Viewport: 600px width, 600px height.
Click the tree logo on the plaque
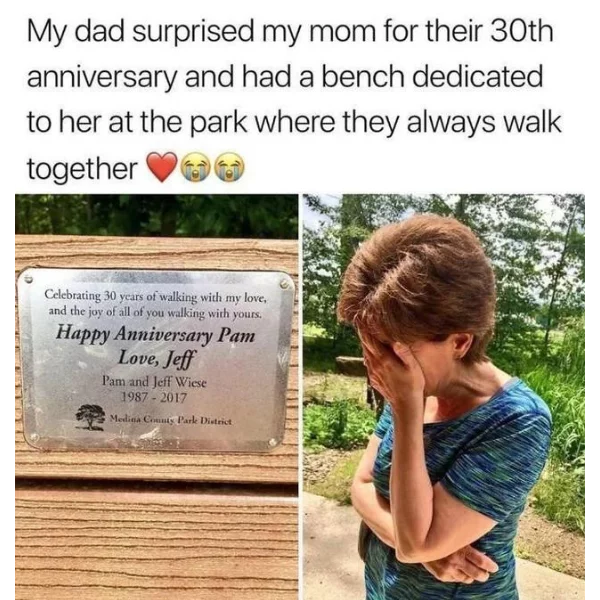[90, 417]
